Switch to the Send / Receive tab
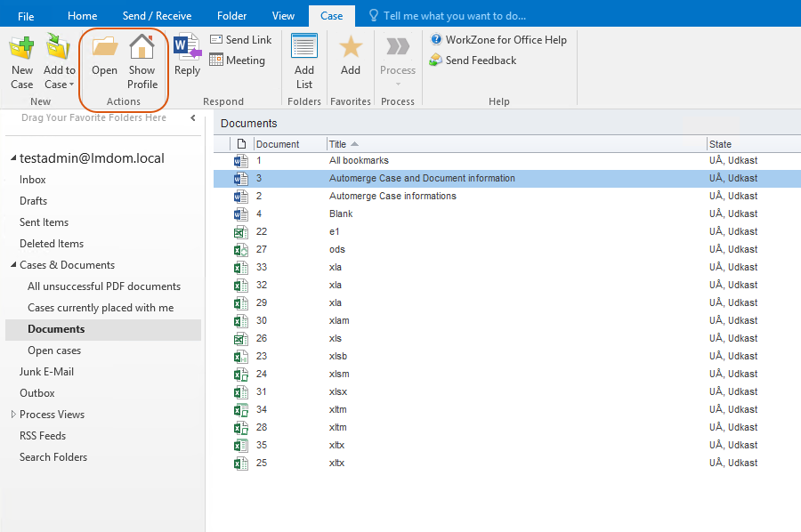 point(157,16)
